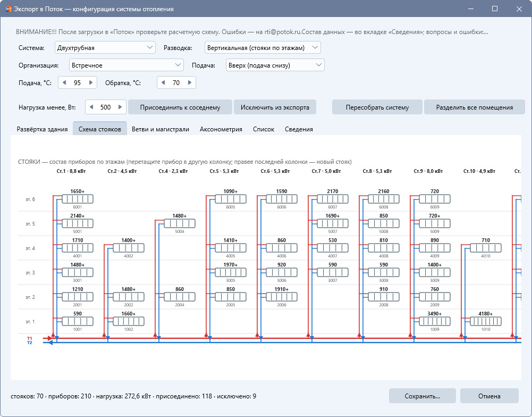
Task: Increase load threshold above 500 Вт
Action: coord(120,107)
